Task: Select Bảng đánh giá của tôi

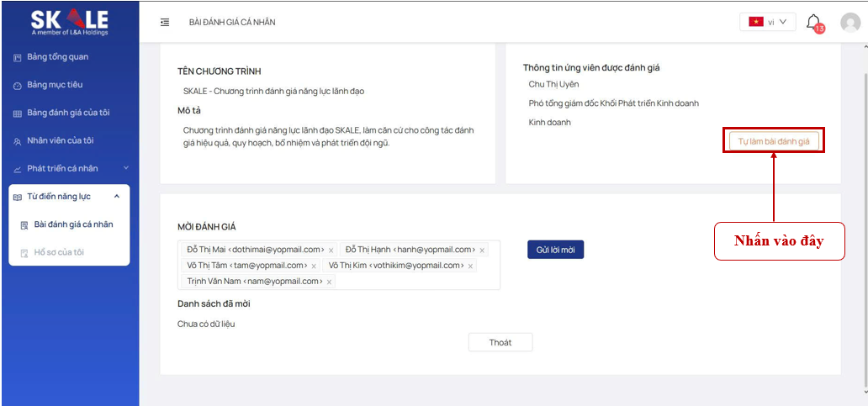Action: pyautogui.click(x=68, y=113)
